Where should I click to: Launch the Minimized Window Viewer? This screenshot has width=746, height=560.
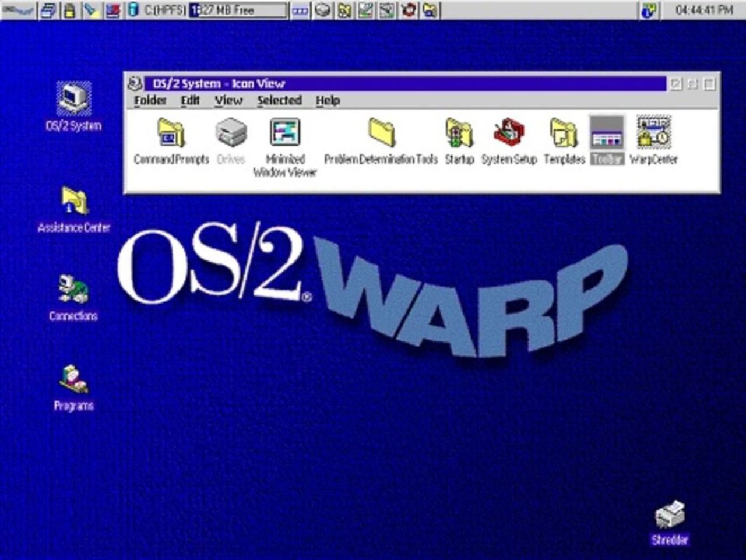coord(286,133)
